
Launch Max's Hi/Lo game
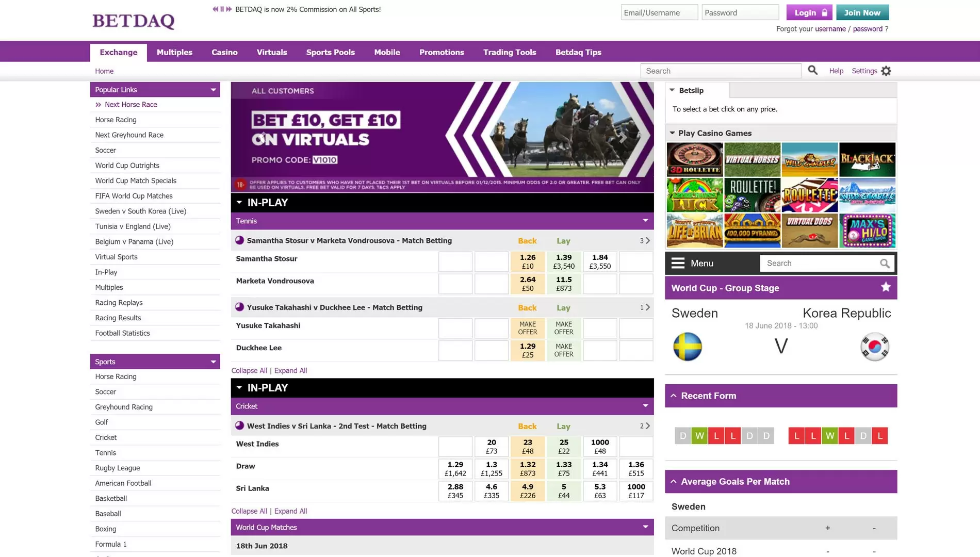(867, 231)
